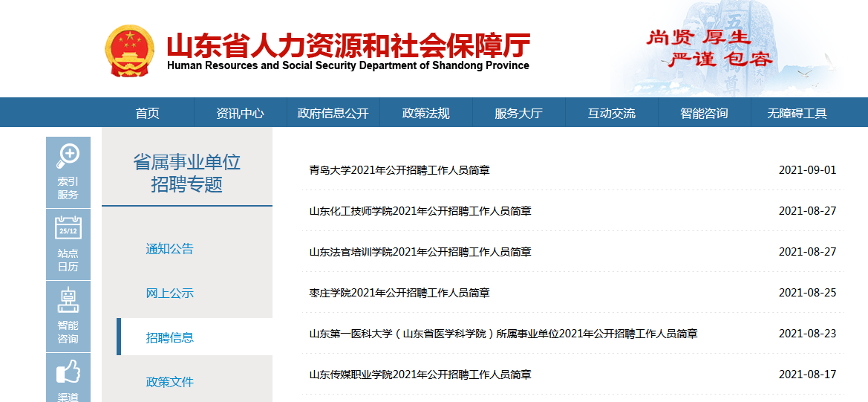The image size is (868, 402).
Task: Select 网上公示 in the left sidebar
Action: click(x=169, y=294)
